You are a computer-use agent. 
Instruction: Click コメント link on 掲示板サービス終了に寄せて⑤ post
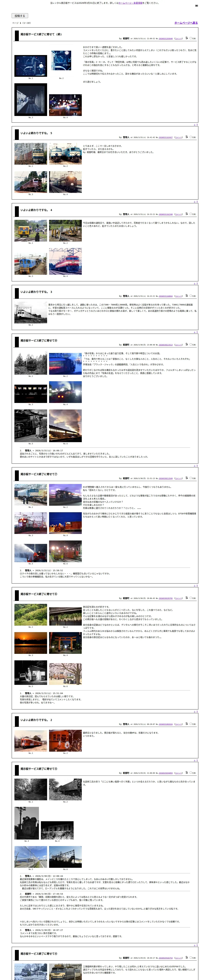[x=178, y=773]
